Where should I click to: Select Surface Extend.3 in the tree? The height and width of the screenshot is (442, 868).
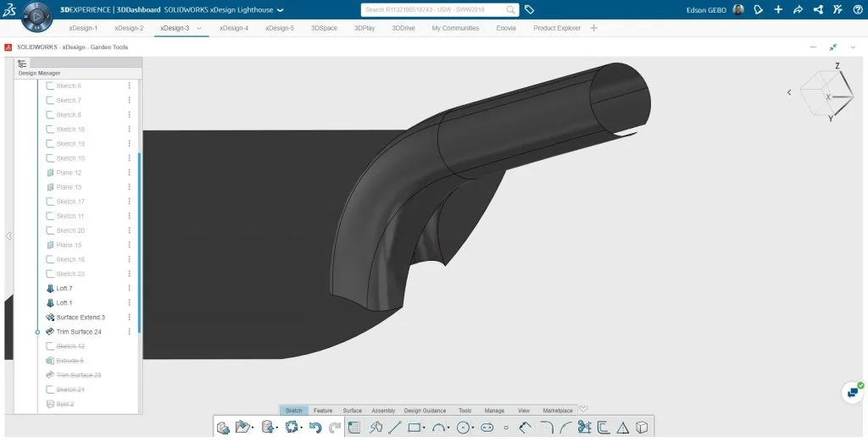(80, 318)
